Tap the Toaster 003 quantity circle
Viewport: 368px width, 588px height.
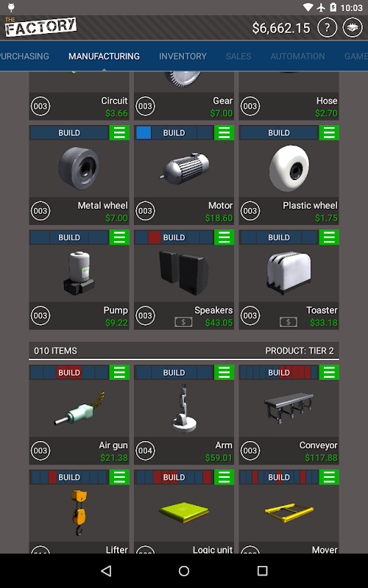point(250,315)
